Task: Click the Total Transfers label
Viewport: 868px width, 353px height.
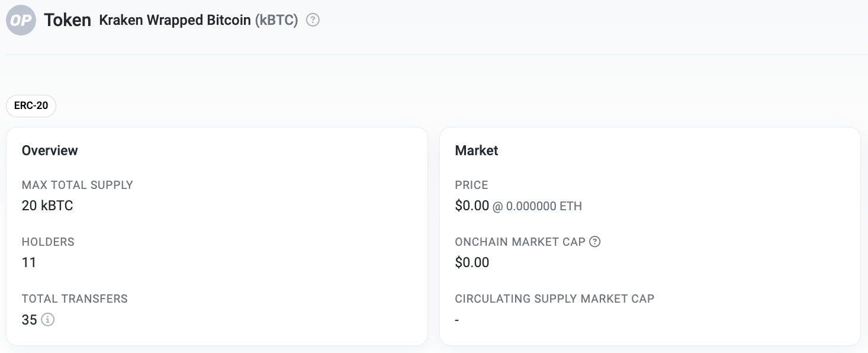Action: click(x=75, y=299)
